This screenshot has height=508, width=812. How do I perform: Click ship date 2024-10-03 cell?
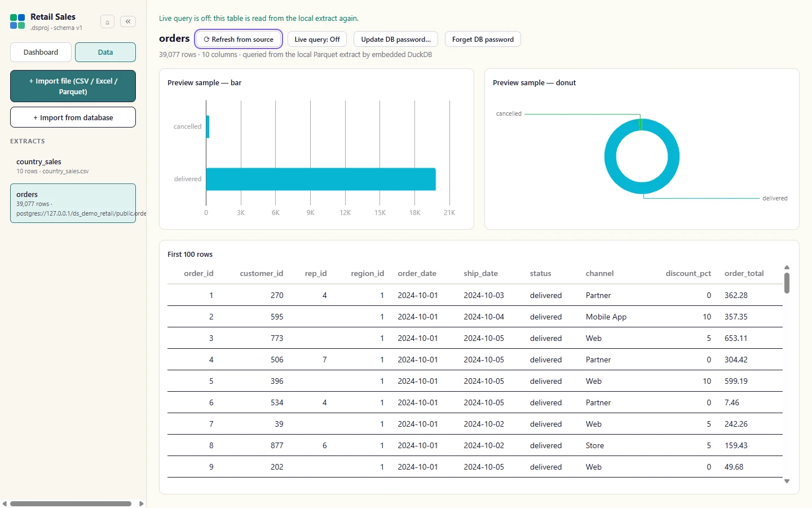(x=484, y=295)
